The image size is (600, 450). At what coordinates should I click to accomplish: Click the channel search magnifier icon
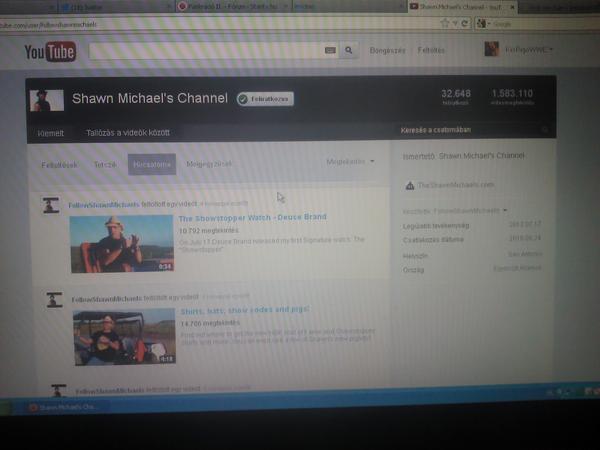545,130
